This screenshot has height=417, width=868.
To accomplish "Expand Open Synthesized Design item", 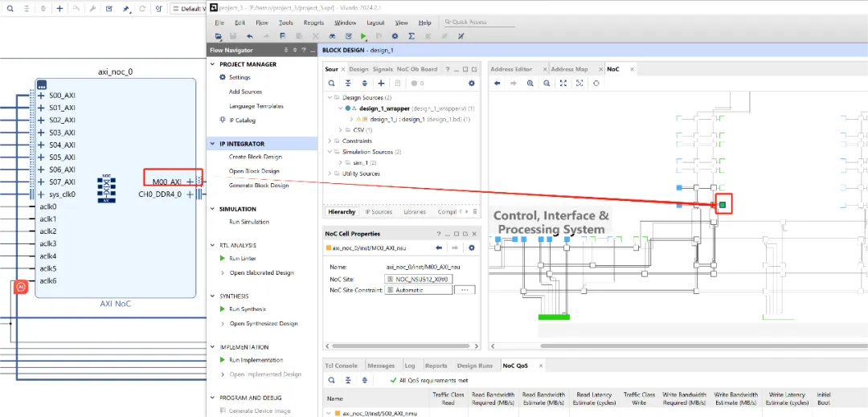I will (223, 324).
